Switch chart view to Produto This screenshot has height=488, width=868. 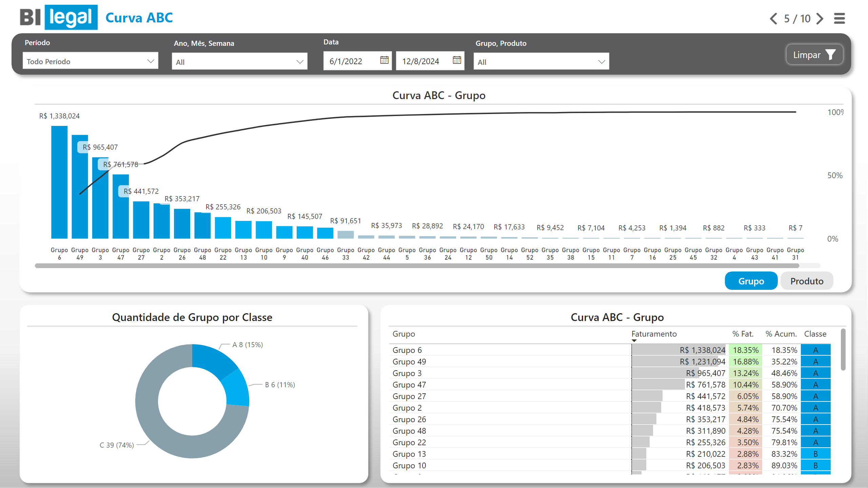(806, 281)
